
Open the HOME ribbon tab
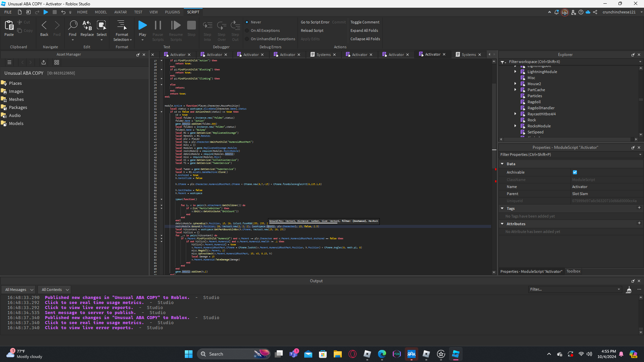click(83, 12)
